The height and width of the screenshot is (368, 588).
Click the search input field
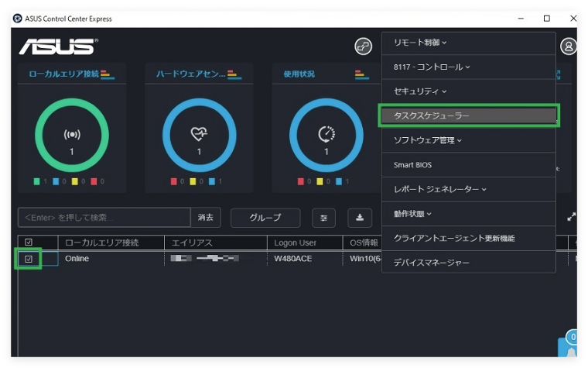pyautogui.click(x=104, y=218)
